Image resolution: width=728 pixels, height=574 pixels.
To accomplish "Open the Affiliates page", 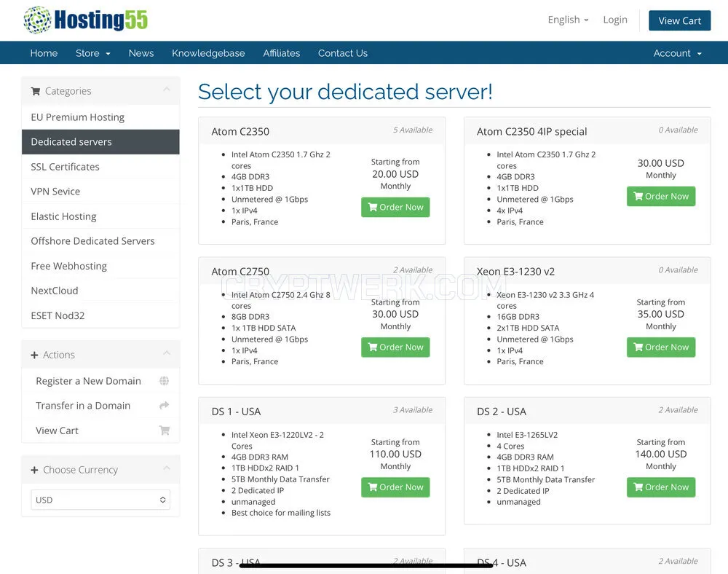I will point(281,53).
